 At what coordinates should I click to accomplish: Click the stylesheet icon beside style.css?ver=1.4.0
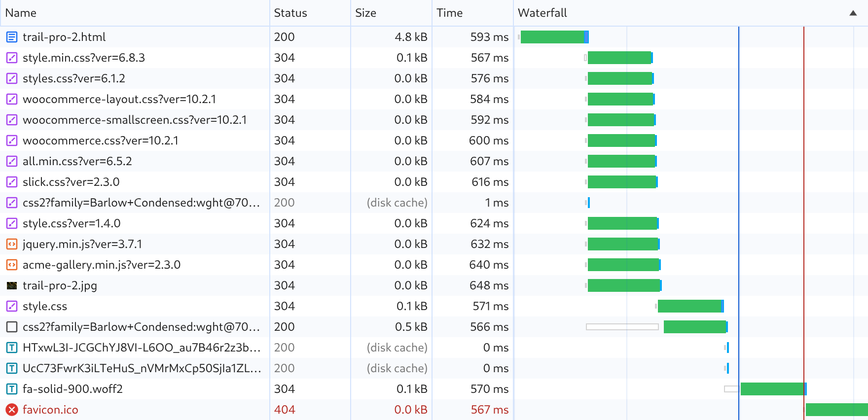[12, 223]
